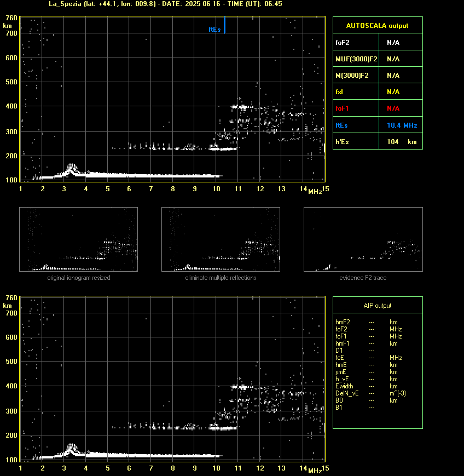Click the 760 km axis label on top ionogram

point(11,18)
